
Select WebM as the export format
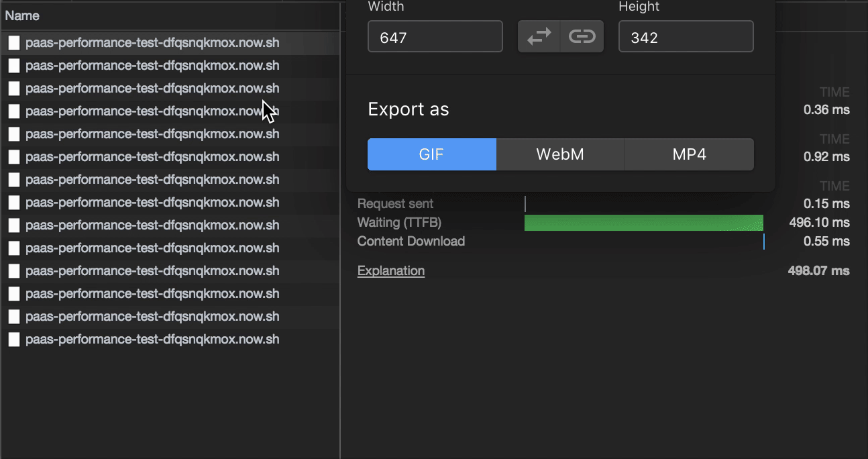coord(560,154)
